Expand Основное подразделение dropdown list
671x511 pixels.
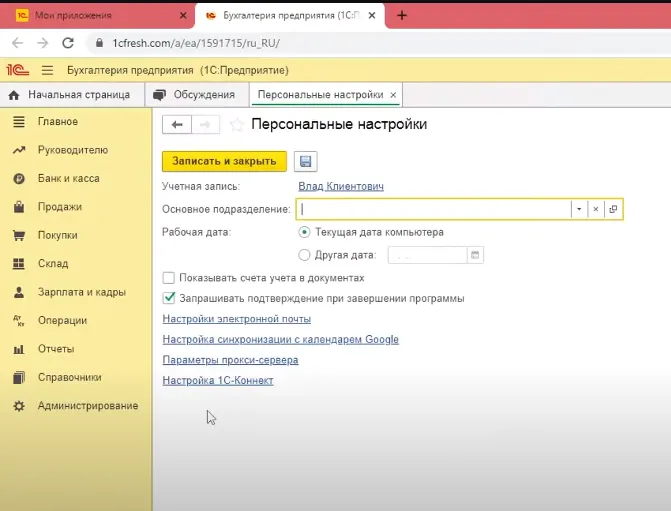[x=578, y=209]
